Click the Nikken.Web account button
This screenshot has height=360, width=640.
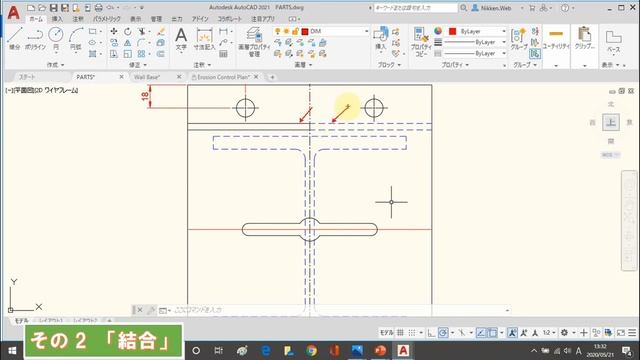click(496, 8)
